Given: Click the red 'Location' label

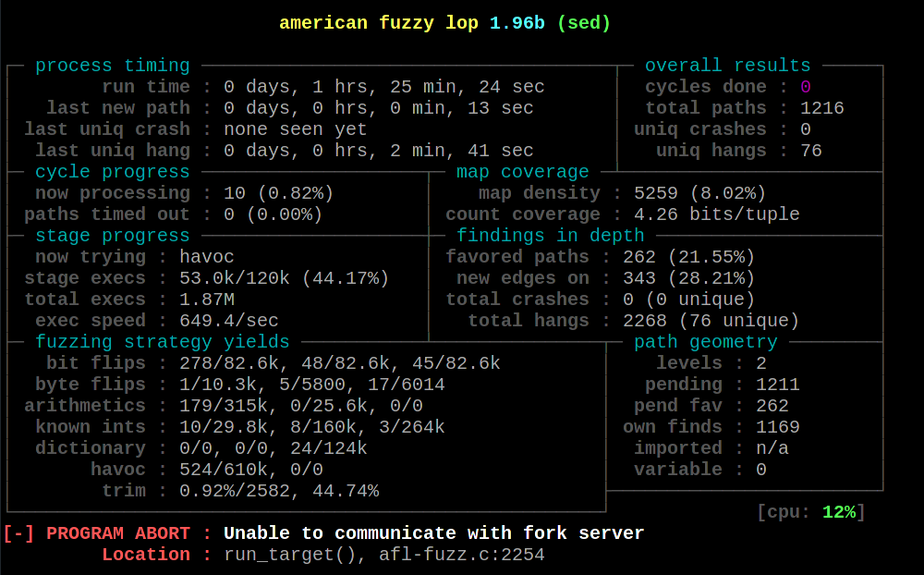Looking at the screenshot, I should (146, 555).
